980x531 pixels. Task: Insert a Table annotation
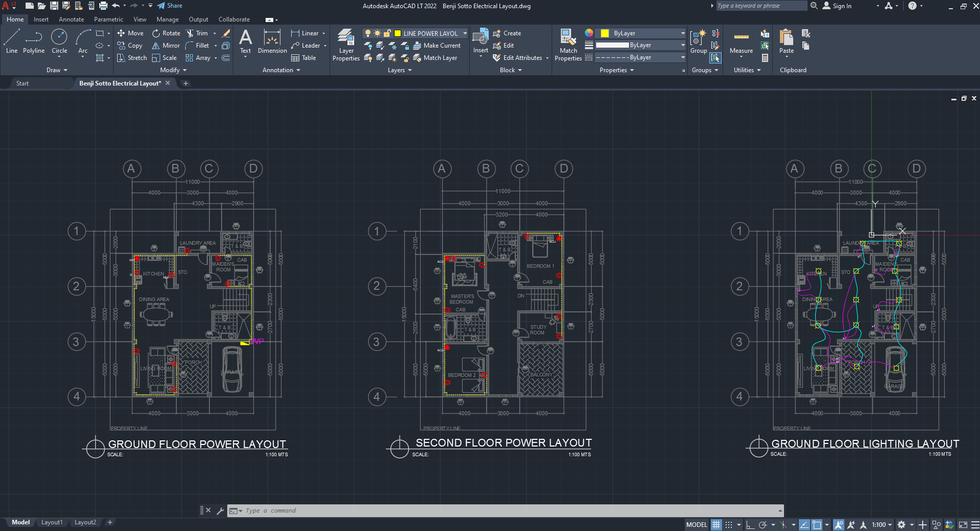(303, 58)
